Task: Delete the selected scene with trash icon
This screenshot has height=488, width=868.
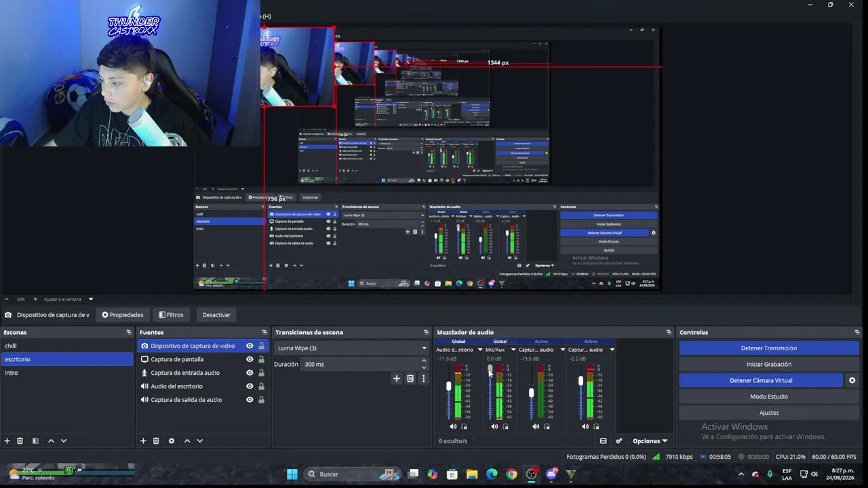Action: point(20,441)
